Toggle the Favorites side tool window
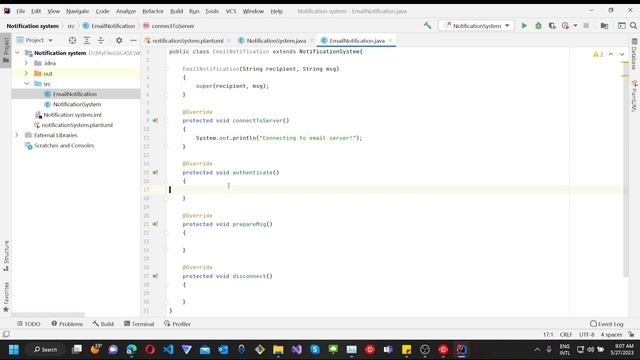Viewport: 640px width, 360px height. point(6,297)
